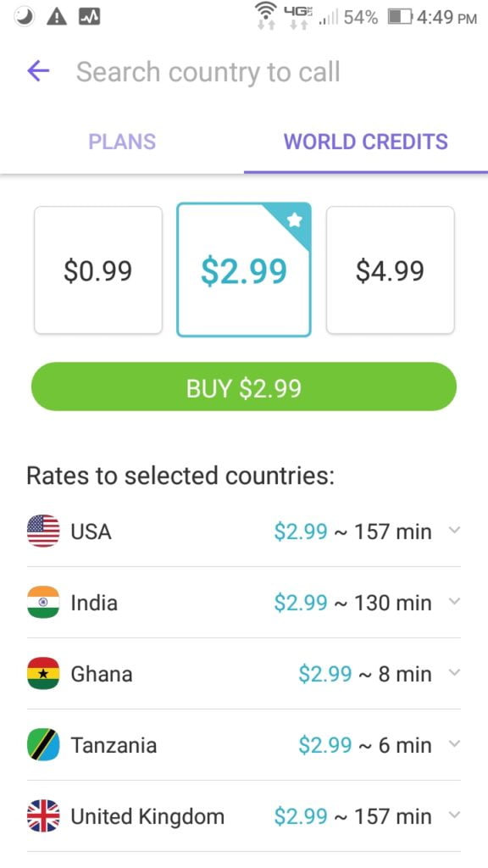Tap the Ghana flag icon
The height and width of the screenshot is (868, 488).
[x=43, y=673]
